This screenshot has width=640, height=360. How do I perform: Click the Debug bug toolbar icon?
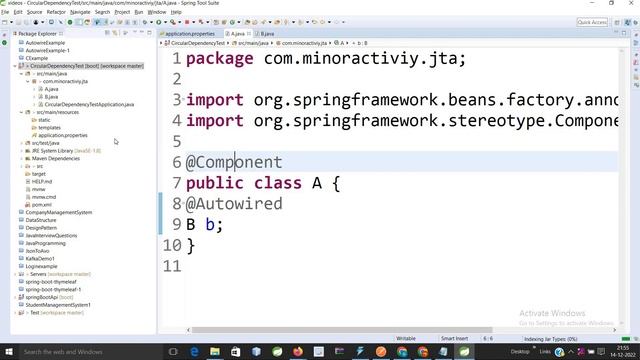click(145, 22)
